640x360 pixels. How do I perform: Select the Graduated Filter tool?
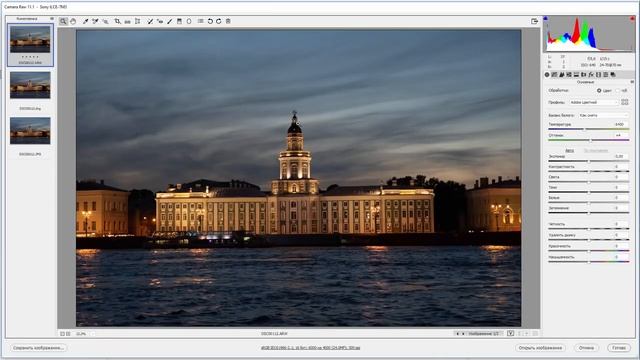[x=179, y=21]
